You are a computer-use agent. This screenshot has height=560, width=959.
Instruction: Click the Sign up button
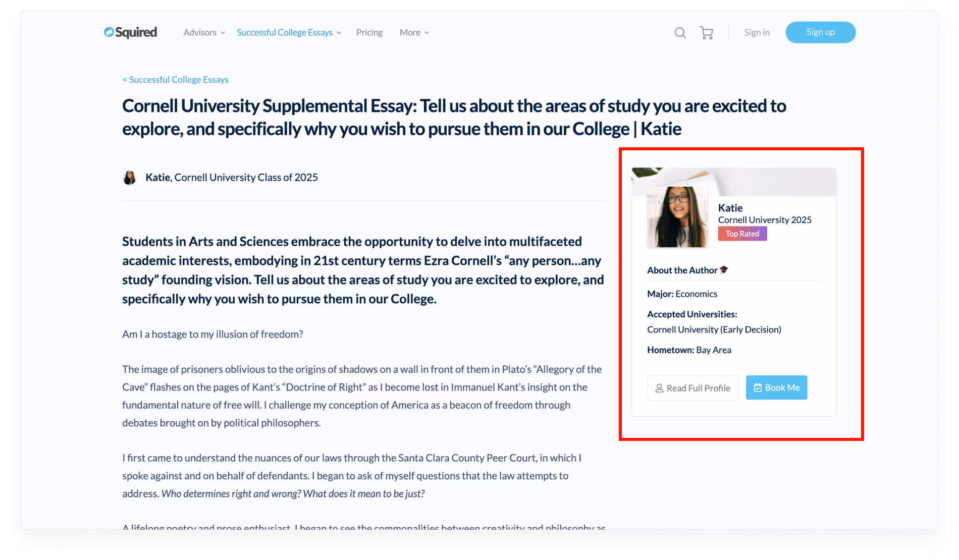pyautogui.click(x=820, y=32)
